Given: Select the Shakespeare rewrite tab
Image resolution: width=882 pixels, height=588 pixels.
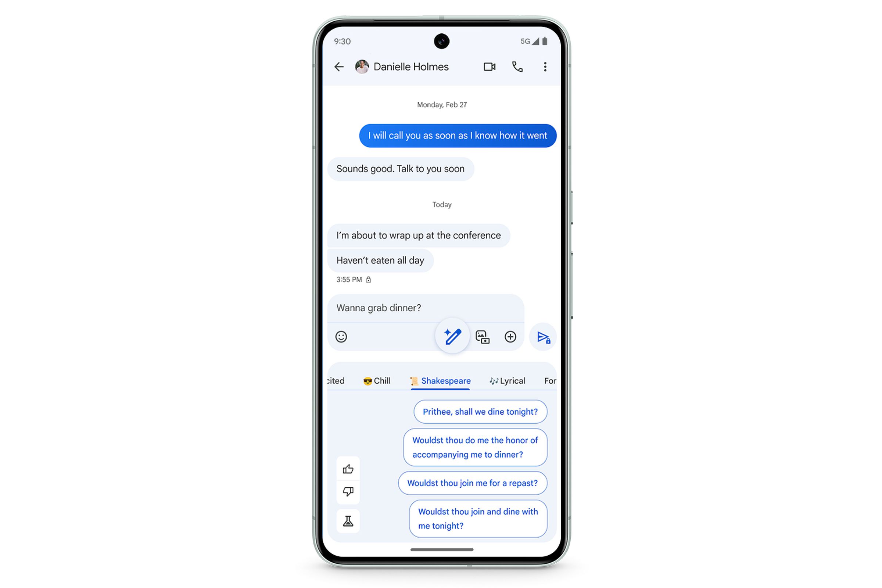Looking at the screenshot, I should [x=440, y=381].
